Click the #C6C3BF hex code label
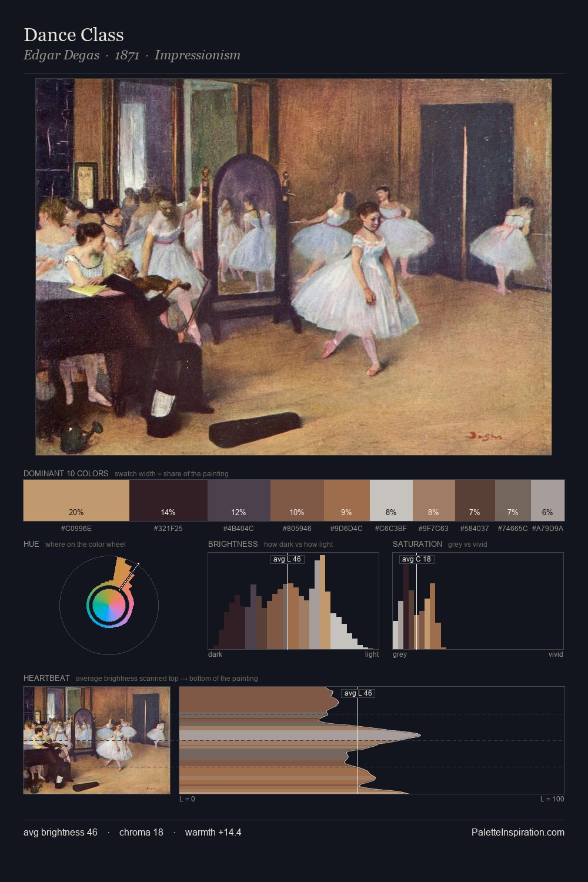Viewport: 588px width, 882px height. 391,529
